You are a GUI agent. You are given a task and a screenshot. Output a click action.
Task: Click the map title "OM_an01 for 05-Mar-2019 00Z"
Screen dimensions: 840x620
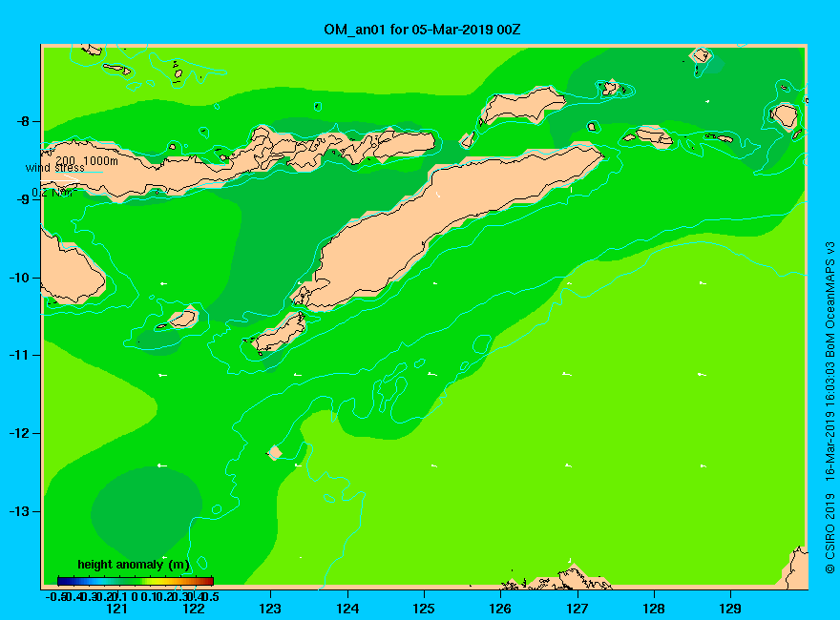(x=422, y=30)
